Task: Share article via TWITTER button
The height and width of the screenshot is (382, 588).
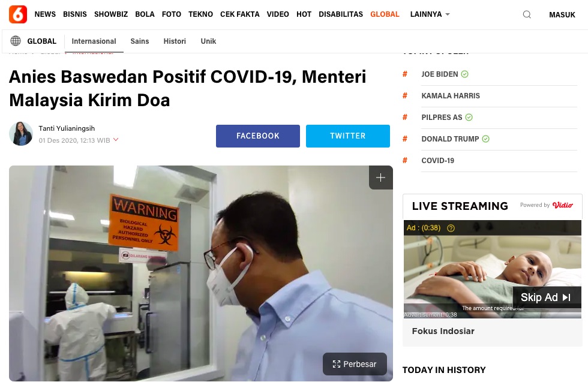Action: 347,136
